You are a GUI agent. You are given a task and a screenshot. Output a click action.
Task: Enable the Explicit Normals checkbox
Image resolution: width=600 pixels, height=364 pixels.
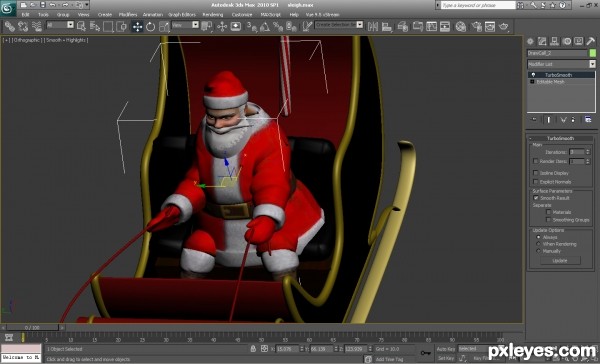tap(535, 182)
